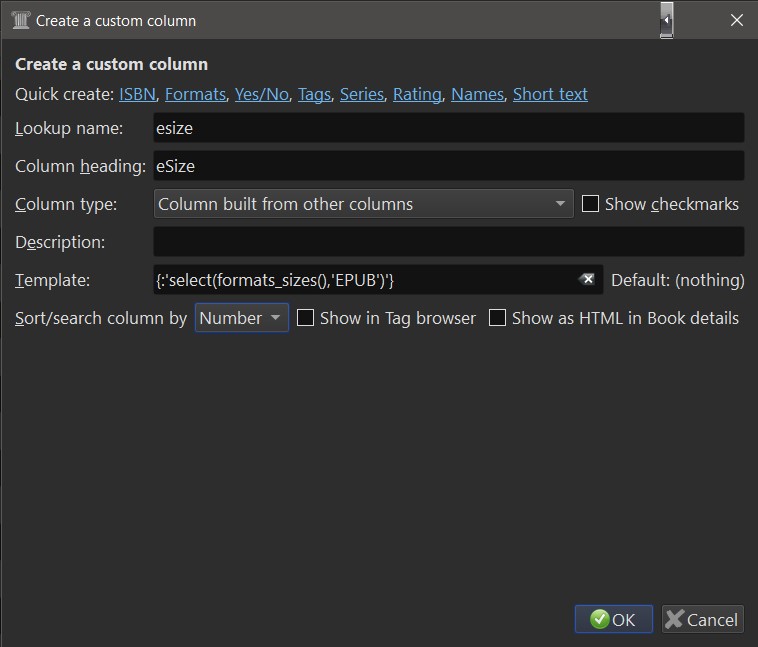Select the Yes/No quick create link
758x647 pixels.
point(262,94)
